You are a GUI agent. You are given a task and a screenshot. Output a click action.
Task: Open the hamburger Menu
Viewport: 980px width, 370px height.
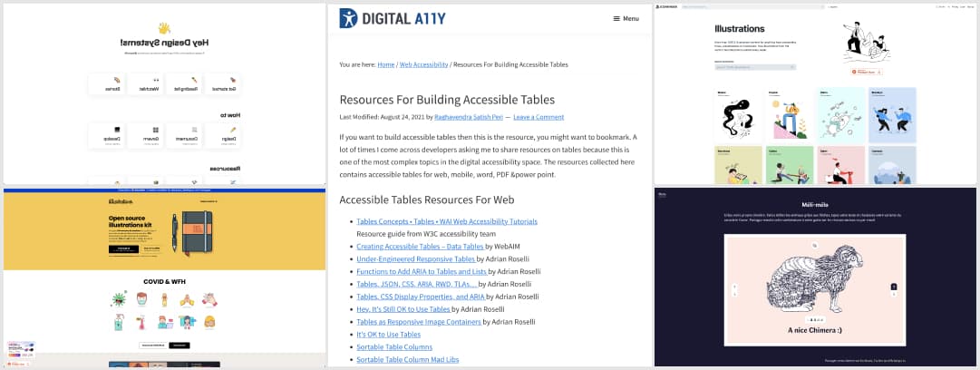click(x=626, y=18)
